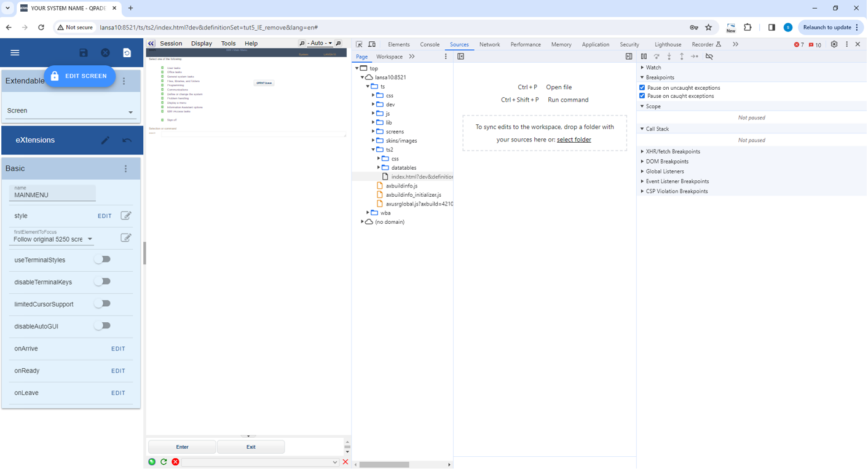Screen dimensions: 868x471
Task: Expand the XHR/fetch Breakpoints section
Action: tap(673, 151)
